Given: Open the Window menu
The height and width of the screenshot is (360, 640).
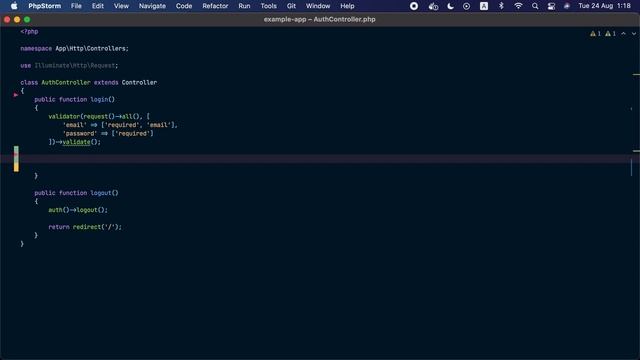Looking at the screenshot, I should 318,6.
